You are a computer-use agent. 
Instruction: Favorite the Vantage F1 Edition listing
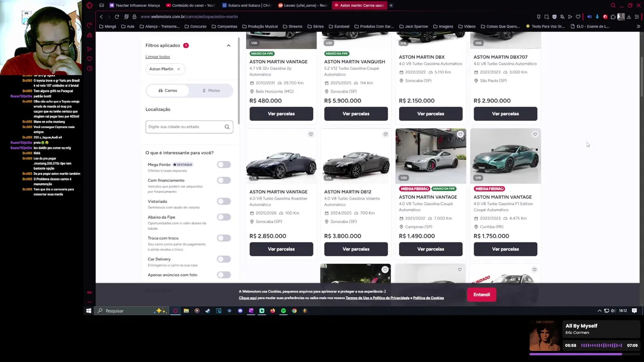(535, 134)
